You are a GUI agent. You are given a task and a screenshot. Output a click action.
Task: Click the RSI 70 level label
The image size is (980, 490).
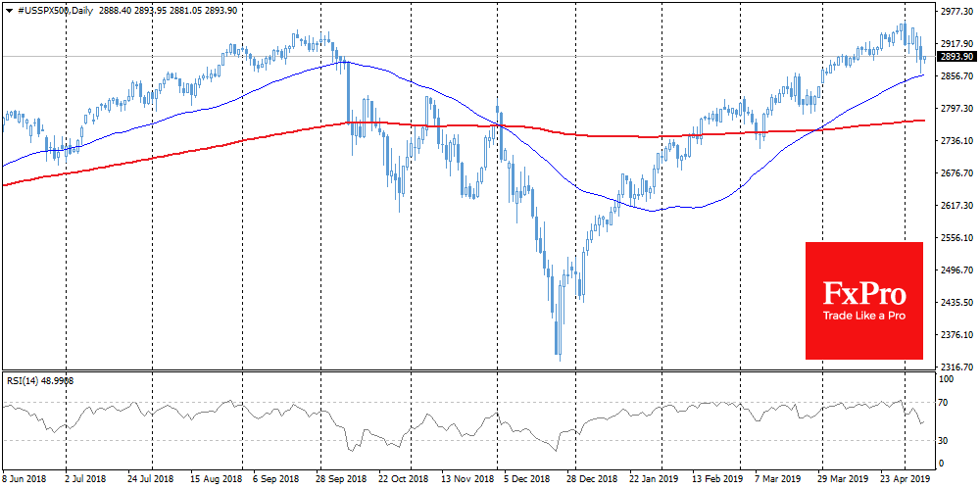[x=946, y=402]
